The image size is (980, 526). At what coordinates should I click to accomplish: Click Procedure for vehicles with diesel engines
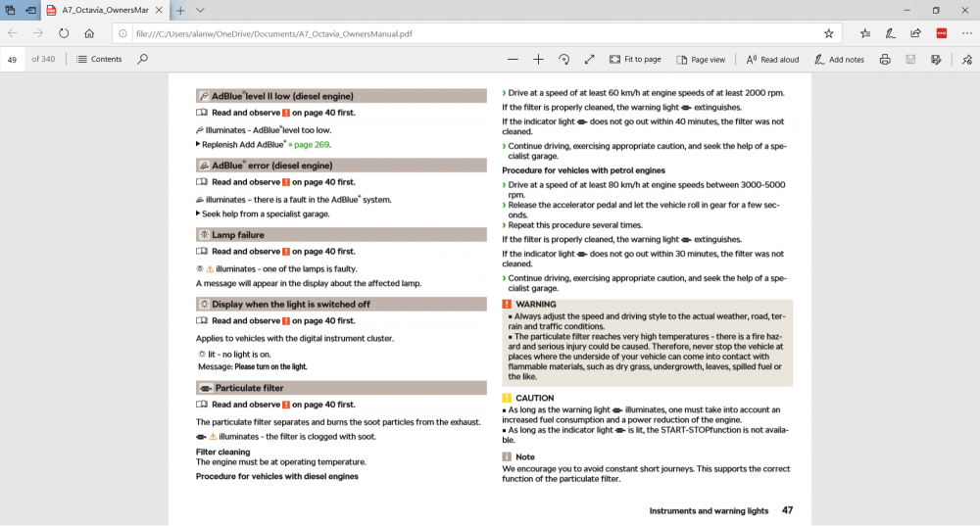tap(277, 476)
